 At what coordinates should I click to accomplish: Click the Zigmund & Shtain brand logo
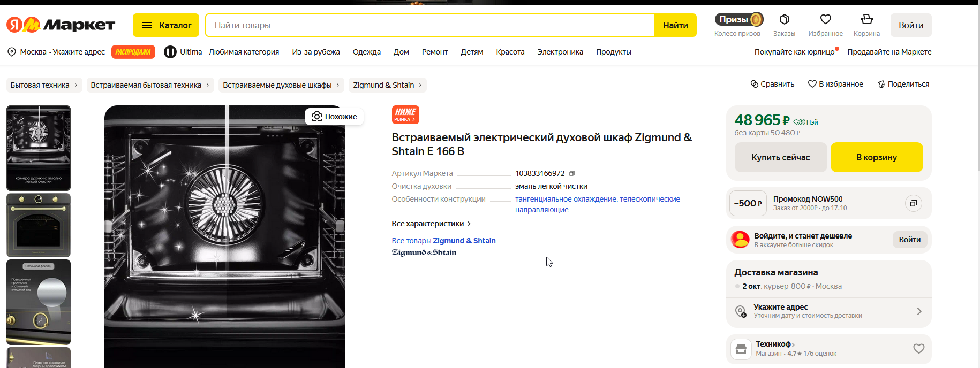[x=424, y=252]
